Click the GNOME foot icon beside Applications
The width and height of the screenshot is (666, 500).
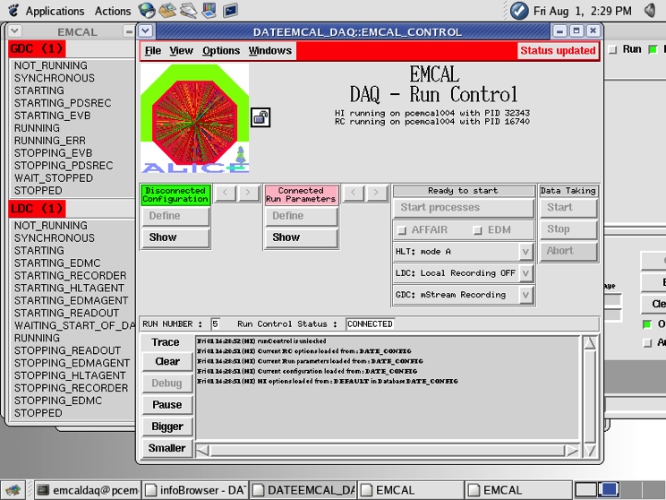pos(13,10)
